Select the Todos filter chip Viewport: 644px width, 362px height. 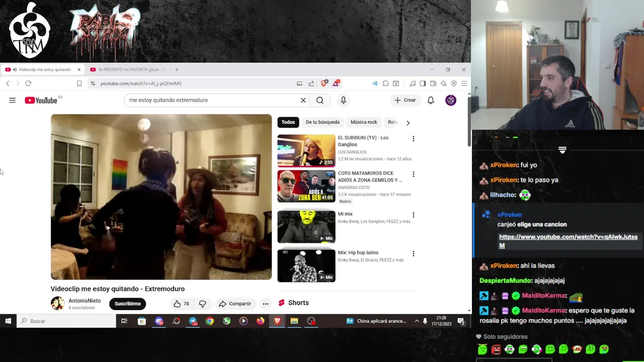(x=288, y=122)
